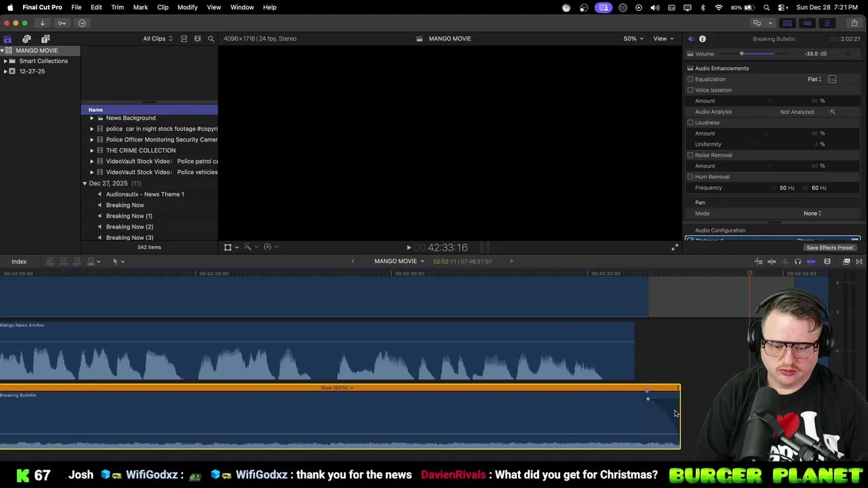The image size is (868, 488).
Task: Click the timeline Index button
Action: [x=19, y=262]
